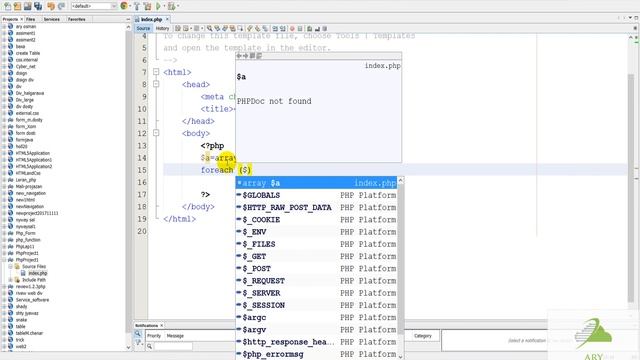Click the Message column header
Viewport: 640px width, 360px height.
click(175, 336)
